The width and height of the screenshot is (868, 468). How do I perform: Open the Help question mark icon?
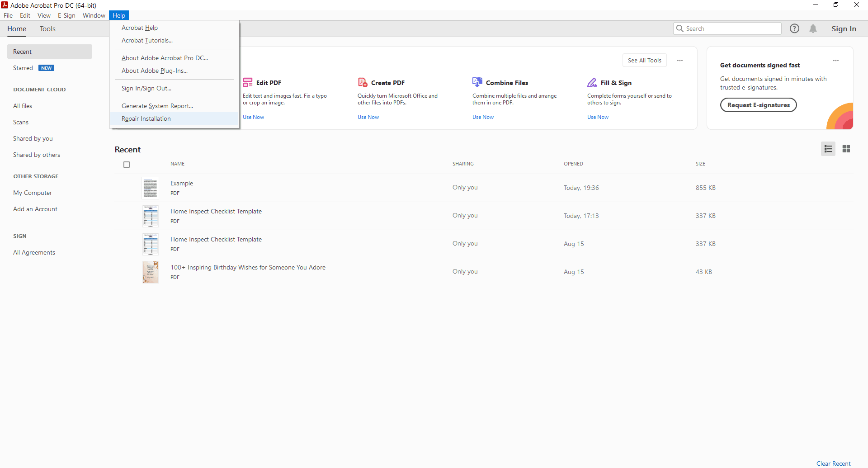pyautogui.click(x=794, y=28)
